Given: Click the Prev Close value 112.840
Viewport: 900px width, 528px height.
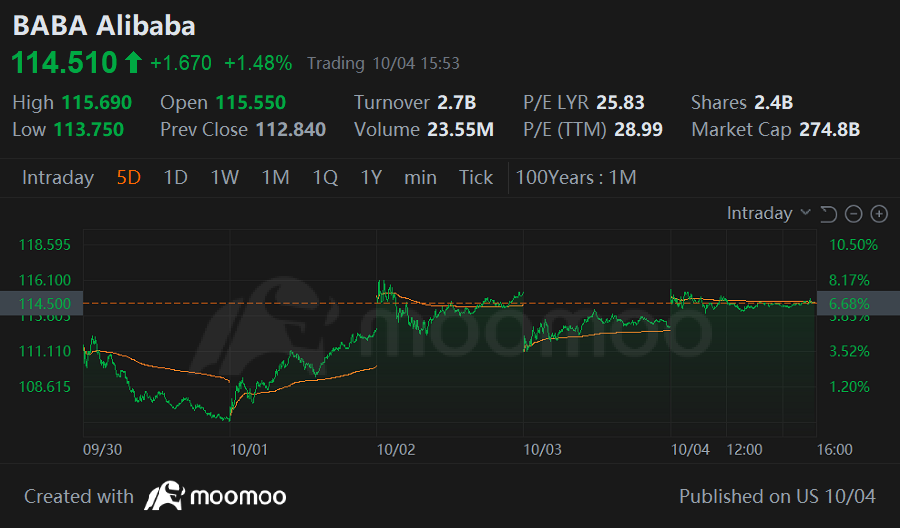Looking at the screenshot, I should [291, 130].
